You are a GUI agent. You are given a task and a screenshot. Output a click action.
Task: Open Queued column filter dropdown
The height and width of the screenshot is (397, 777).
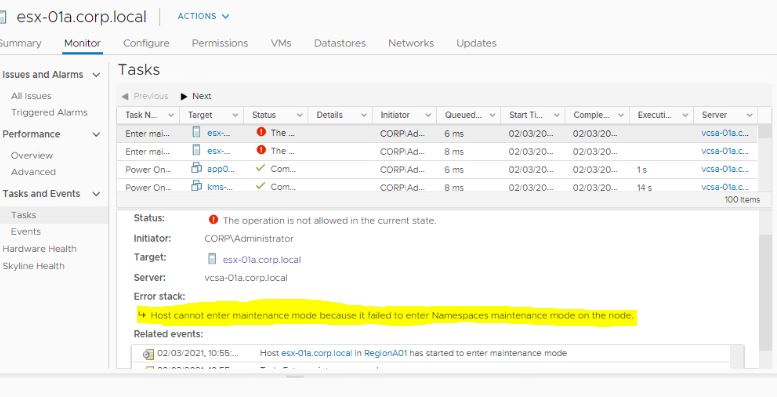492,115
